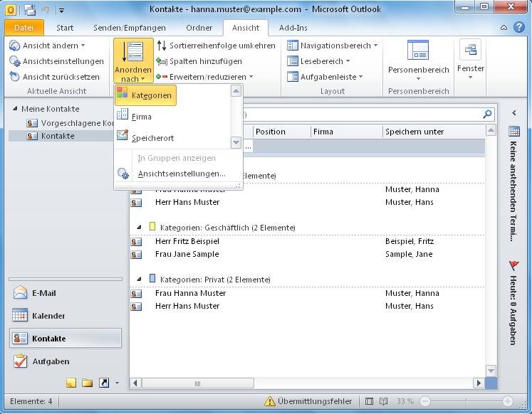Select Speicherort arrangement option
The height and width of the screenshot is (414, 532).
click(145, 138)
